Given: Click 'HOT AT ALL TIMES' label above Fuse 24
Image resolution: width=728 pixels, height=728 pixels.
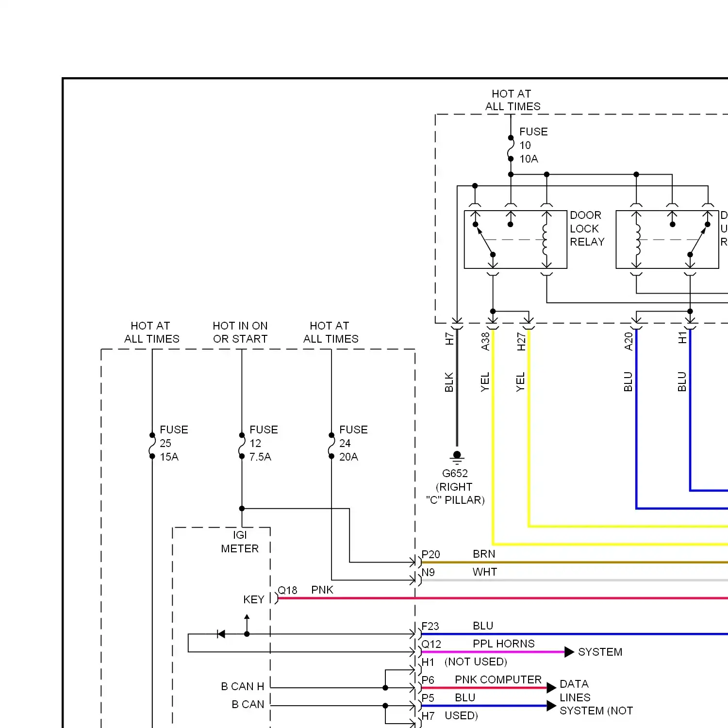Looking at the screenshot, I should (x=331, y=332).
